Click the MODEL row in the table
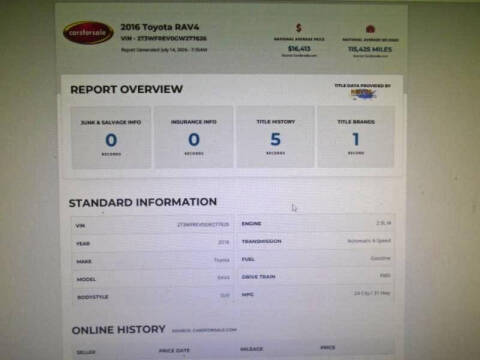480x360 pixels. [152, 278]
